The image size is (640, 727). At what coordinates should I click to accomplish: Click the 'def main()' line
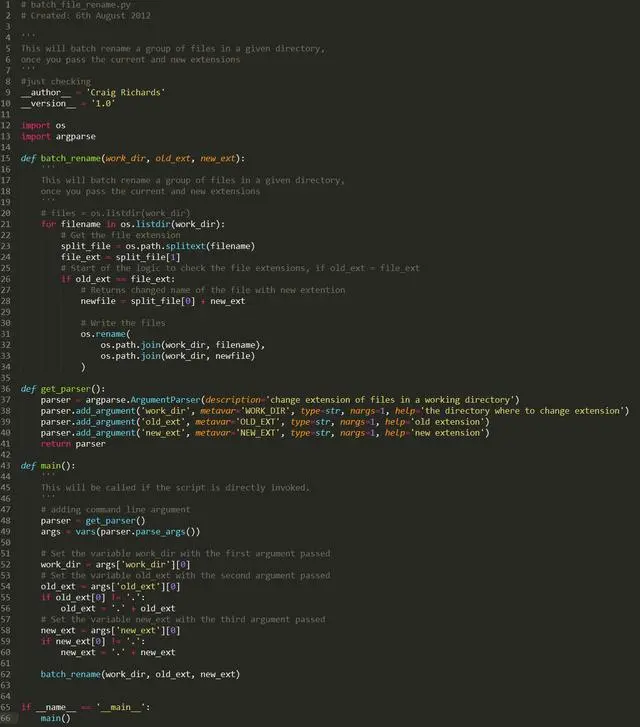48,466
